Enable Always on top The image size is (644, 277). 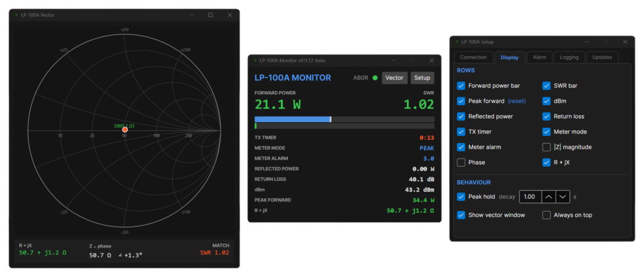547,215
